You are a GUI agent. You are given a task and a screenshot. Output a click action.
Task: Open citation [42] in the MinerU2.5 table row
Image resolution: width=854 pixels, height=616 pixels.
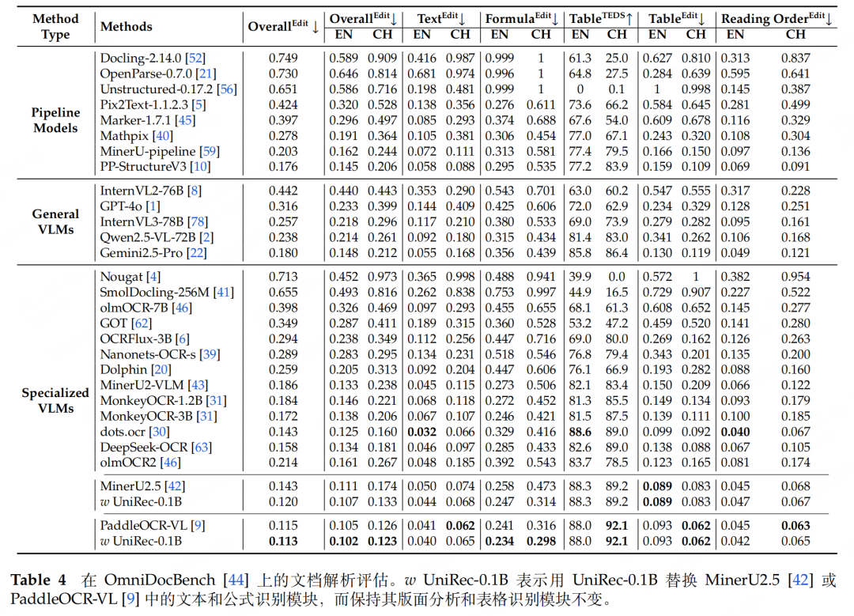pyautogui.click(x=175, y=486)
